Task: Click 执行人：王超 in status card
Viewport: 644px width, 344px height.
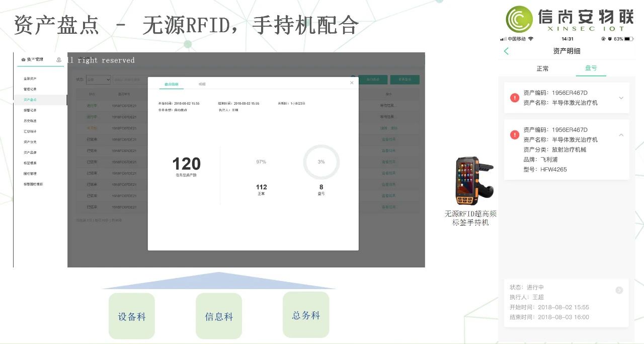Action: click(x=527, y=297)
